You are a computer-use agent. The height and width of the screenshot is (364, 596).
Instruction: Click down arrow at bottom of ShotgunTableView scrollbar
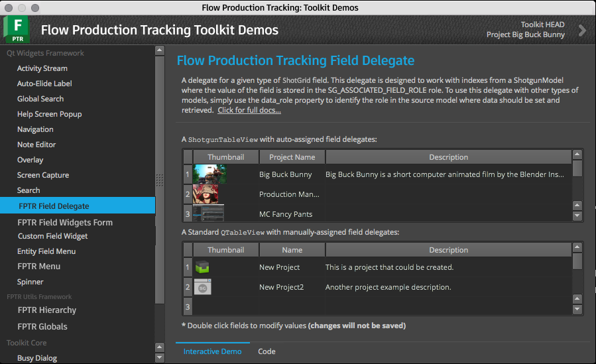(577, 216)
